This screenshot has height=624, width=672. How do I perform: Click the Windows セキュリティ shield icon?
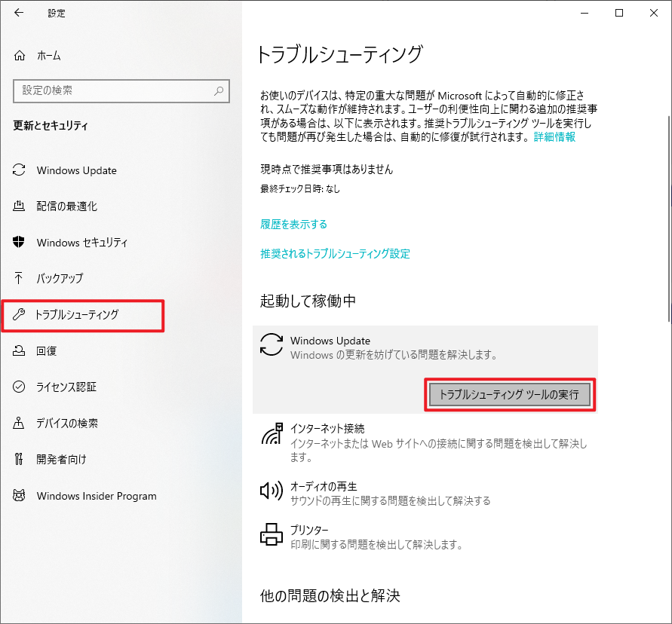click(19, 242)
